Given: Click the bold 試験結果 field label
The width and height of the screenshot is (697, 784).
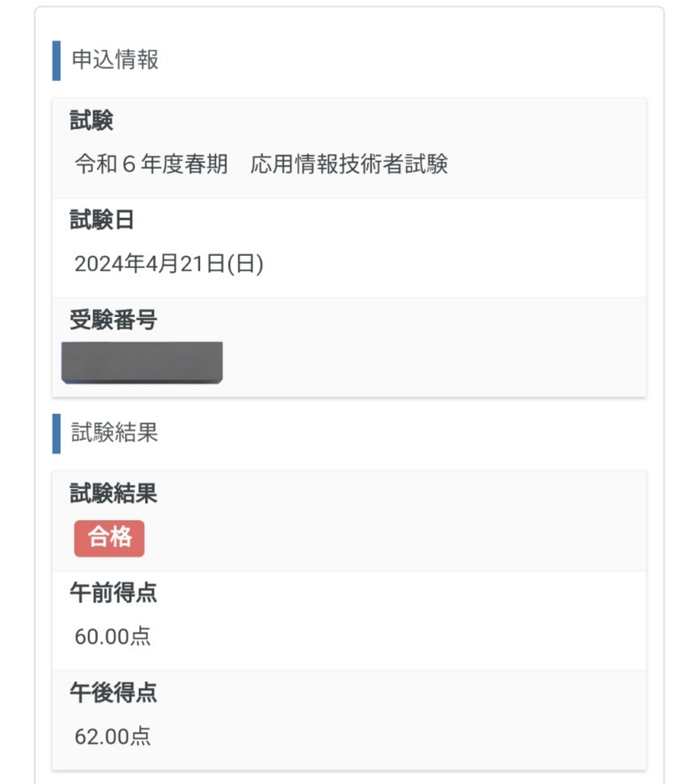Looking at the screenshot, I should coord(113,493).
